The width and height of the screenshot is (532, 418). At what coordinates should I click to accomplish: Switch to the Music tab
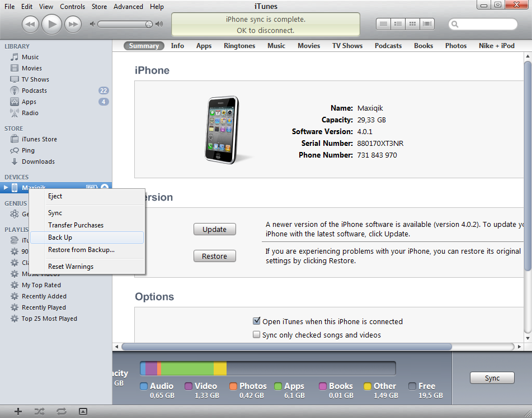pyautogui.click(x=276, y=46)
